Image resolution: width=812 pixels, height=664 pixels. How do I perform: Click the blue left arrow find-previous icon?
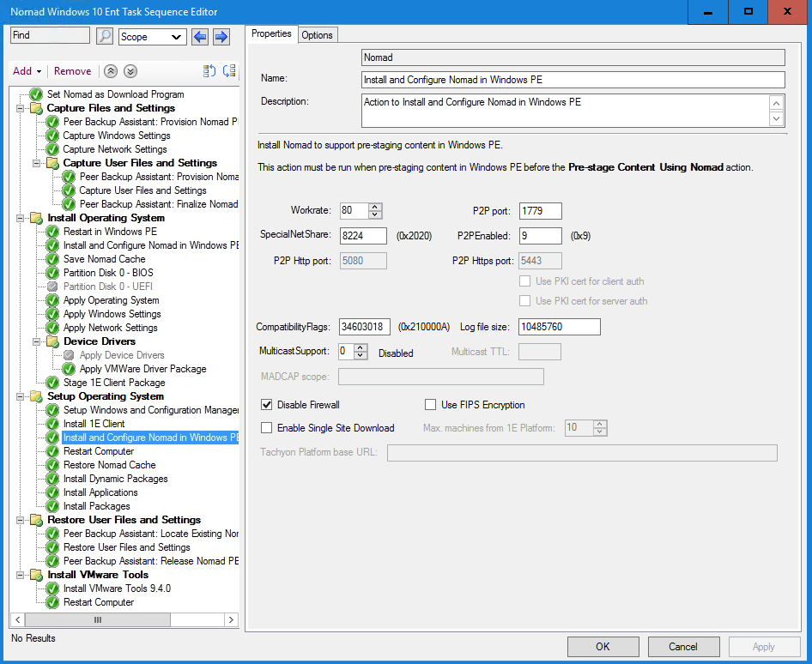(200, 36)
